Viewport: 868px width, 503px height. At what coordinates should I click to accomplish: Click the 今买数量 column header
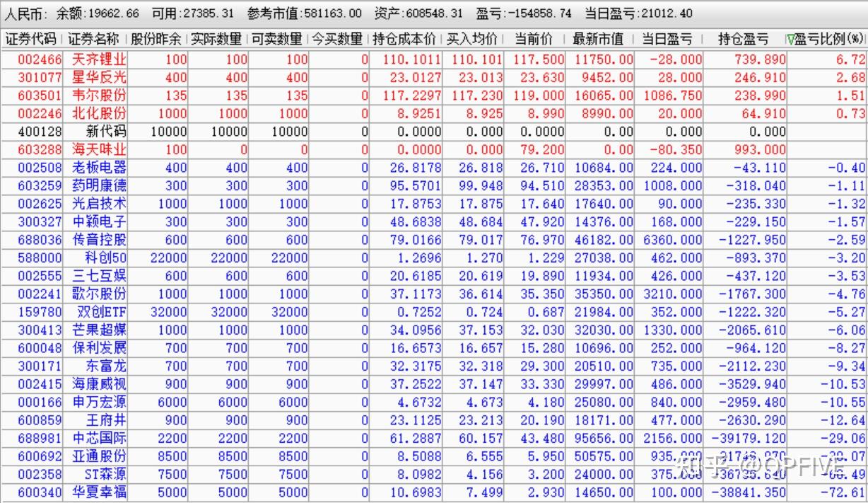tap(338, 39)
